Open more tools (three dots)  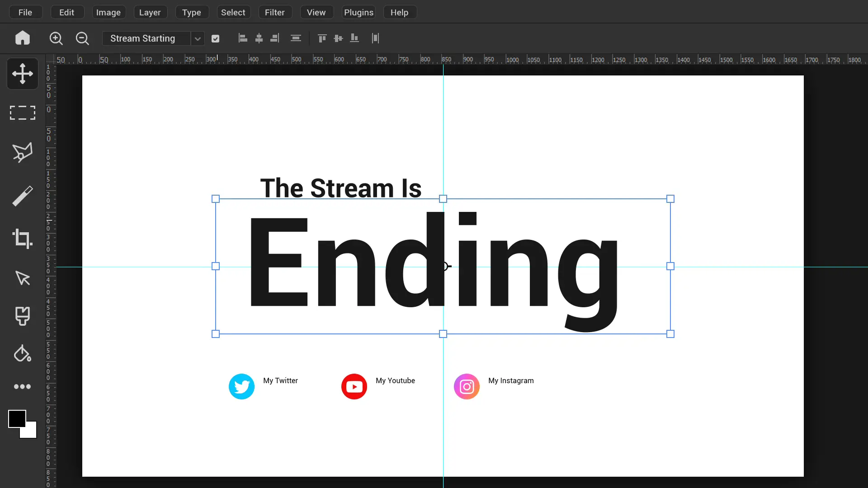click(23, 386)
